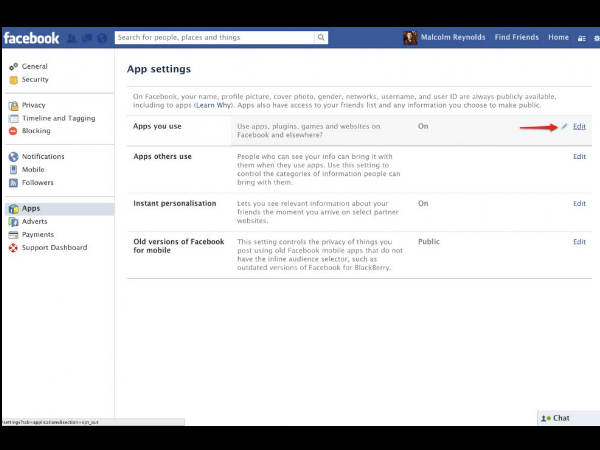600x450 pixels.
Task: Click the General gears icon
Action: coord(13,67)
